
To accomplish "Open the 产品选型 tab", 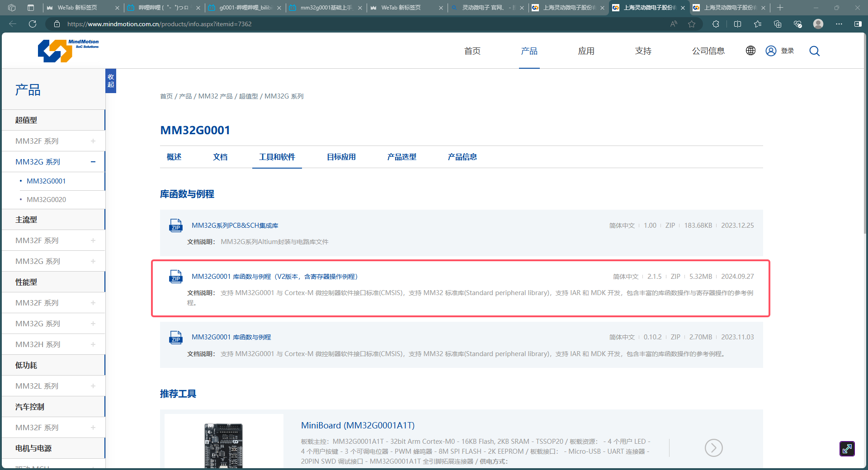I will point(401,157).
